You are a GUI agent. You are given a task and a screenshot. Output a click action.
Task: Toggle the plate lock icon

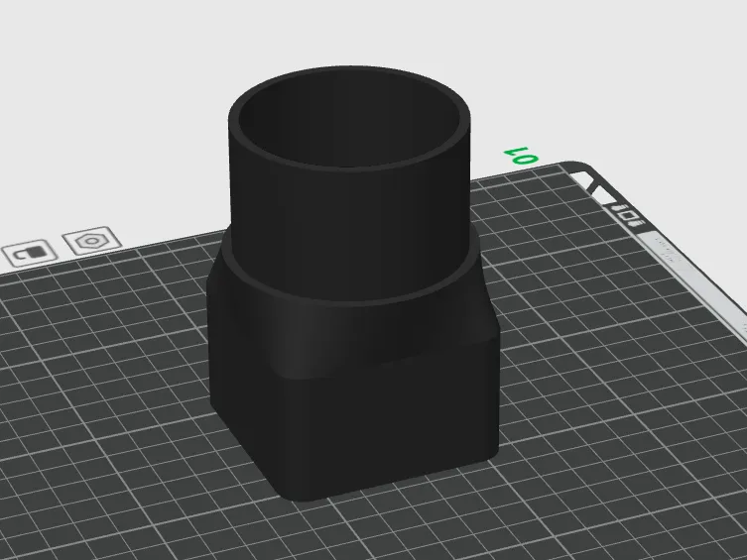tap(30, 253)
